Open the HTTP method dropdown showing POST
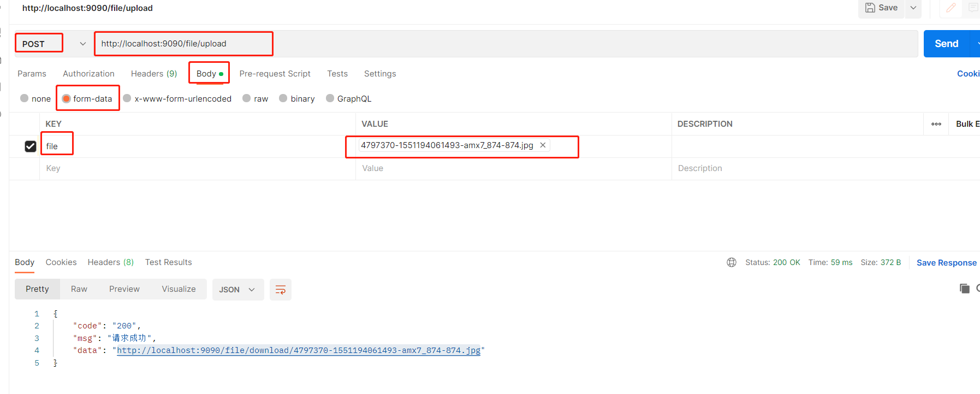 click(x=53, y=44)
